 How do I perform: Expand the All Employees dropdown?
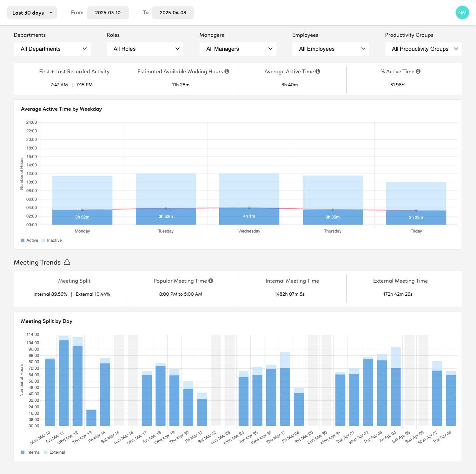click(x=330, y=49)
